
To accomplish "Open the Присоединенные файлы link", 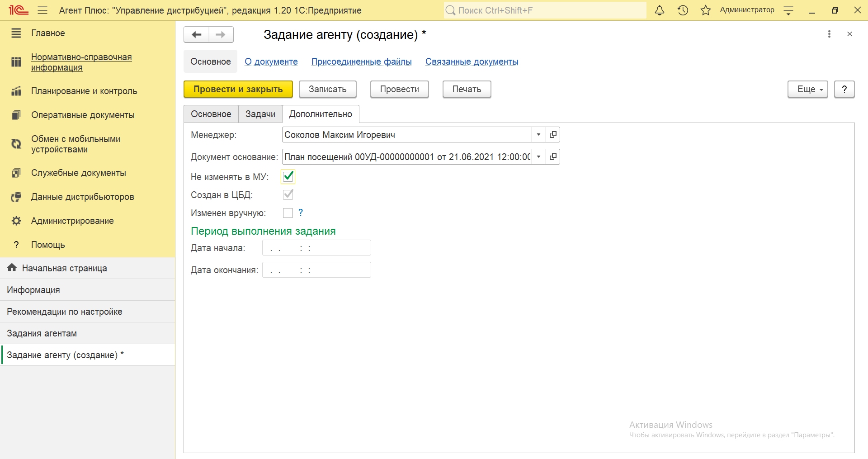I will point(362,62).
